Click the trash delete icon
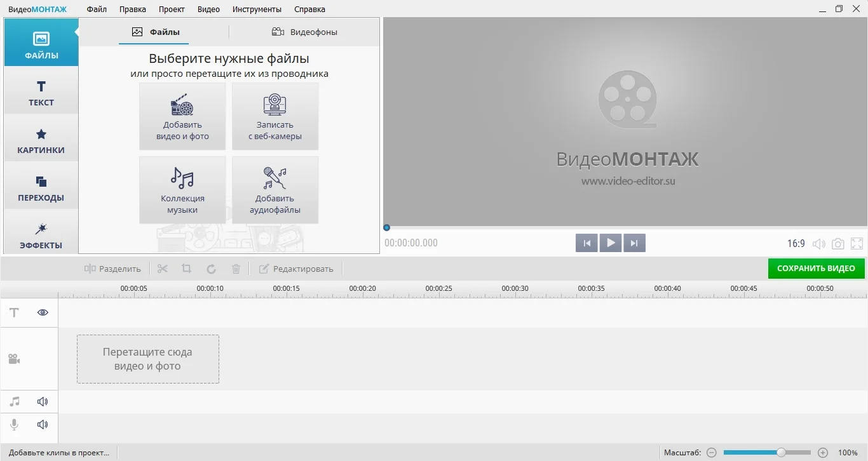868x461 pixels. [236, 269]
